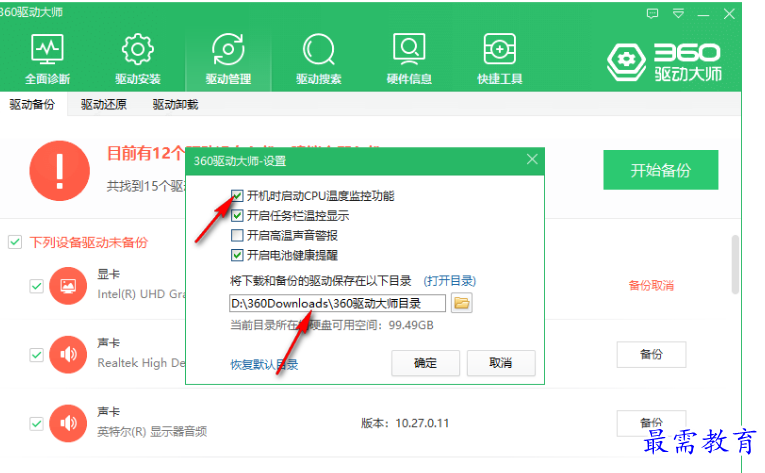Switch to the 驱动备份 tab
This screenshot has width=765, height=473.
click(32, 104)
